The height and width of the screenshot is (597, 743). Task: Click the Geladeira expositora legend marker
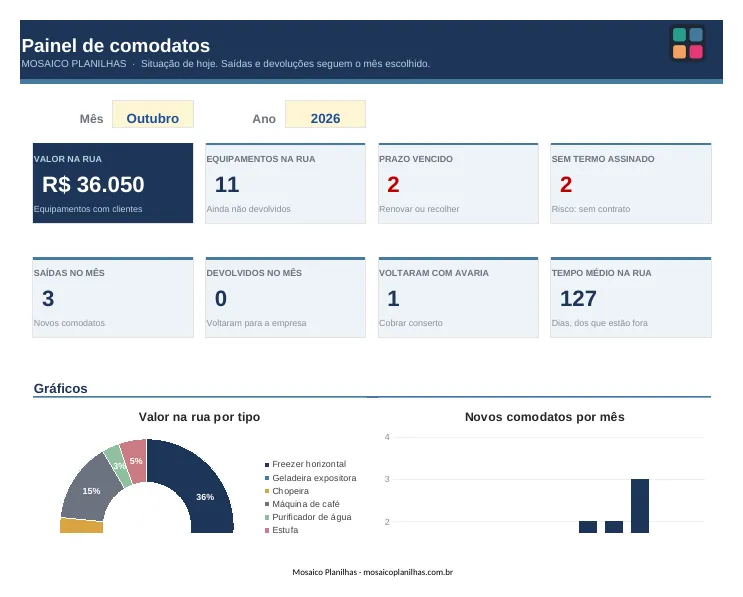(267, 478)
